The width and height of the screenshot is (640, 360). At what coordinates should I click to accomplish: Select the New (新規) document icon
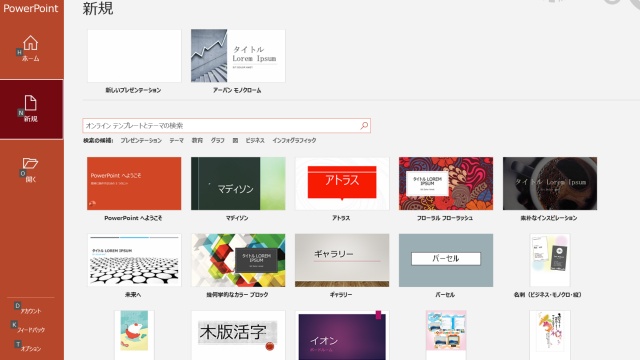point(31,103)
